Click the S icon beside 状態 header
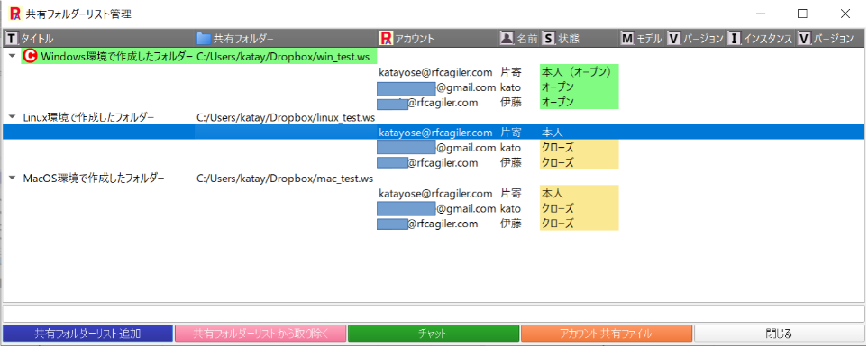Screen dimensions: 868x348 pos(548,38)
